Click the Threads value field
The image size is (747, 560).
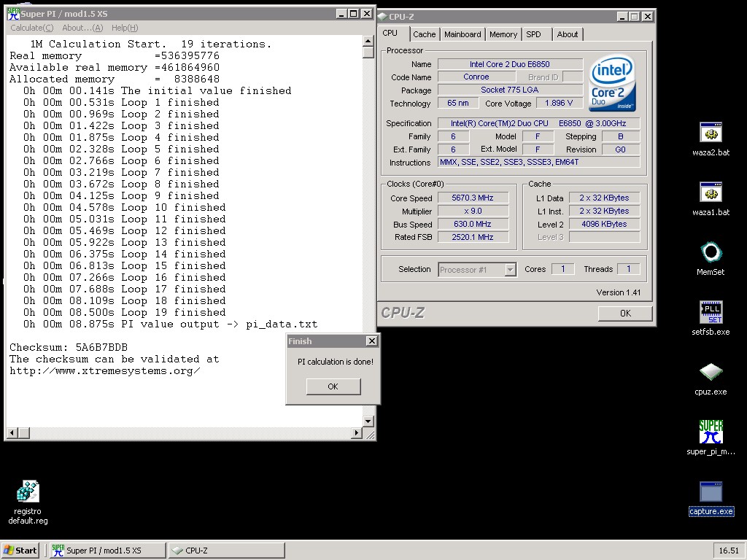628,269
